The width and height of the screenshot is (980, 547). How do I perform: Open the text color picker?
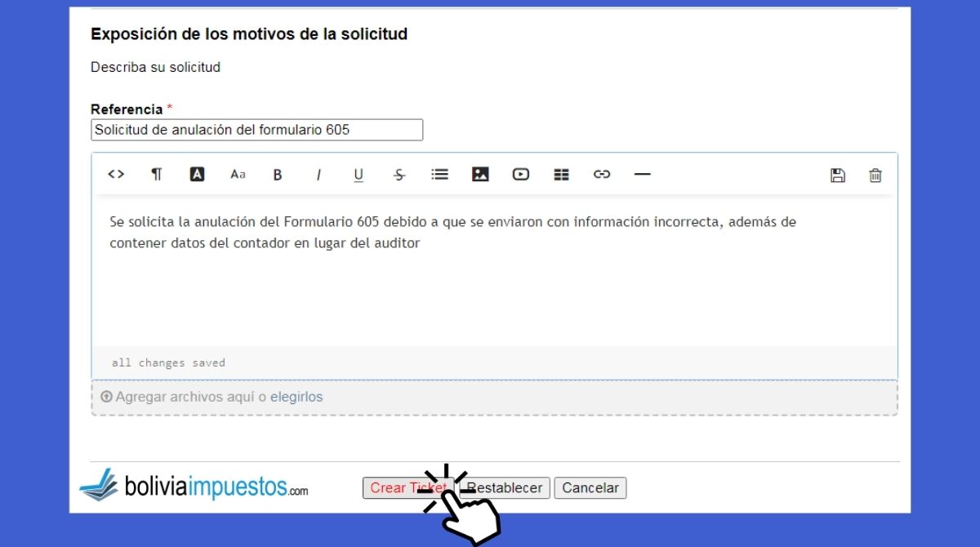coord(197,175)
